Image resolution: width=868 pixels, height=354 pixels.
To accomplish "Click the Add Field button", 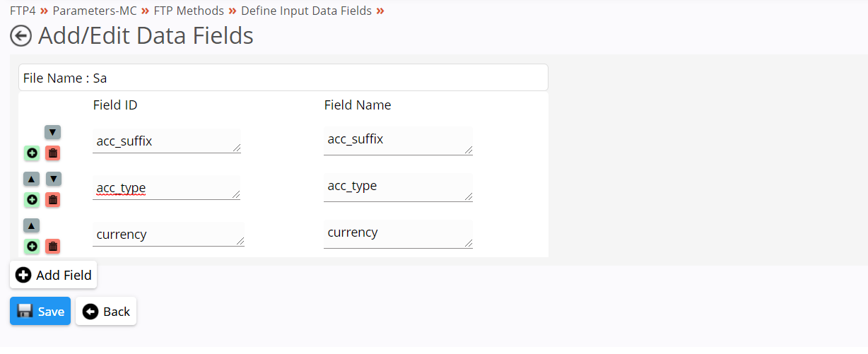I will pos(53,275).
